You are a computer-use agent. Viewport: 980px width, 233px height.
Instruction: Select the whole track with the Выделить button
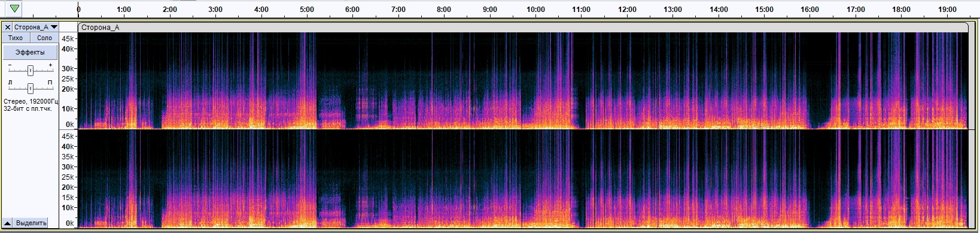pyautogui.click(x=31, y=223)
